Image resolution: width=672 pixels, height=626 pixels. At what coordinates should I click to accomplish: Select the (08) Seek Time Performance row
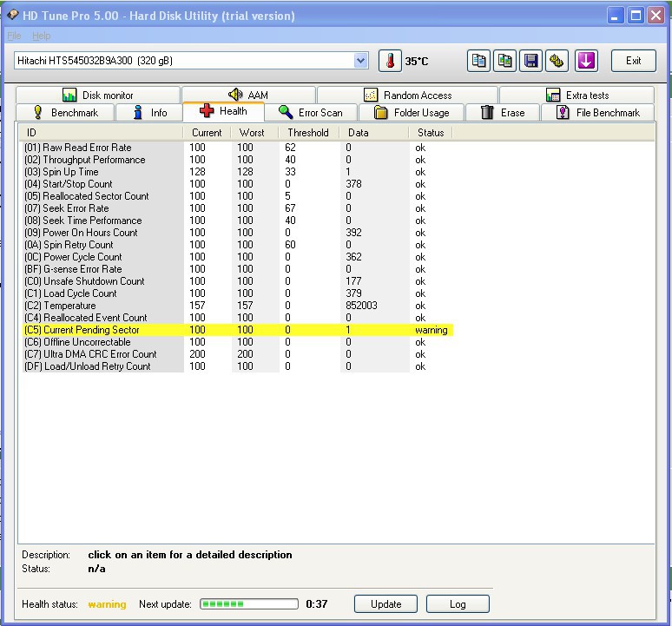click(236, 221)
